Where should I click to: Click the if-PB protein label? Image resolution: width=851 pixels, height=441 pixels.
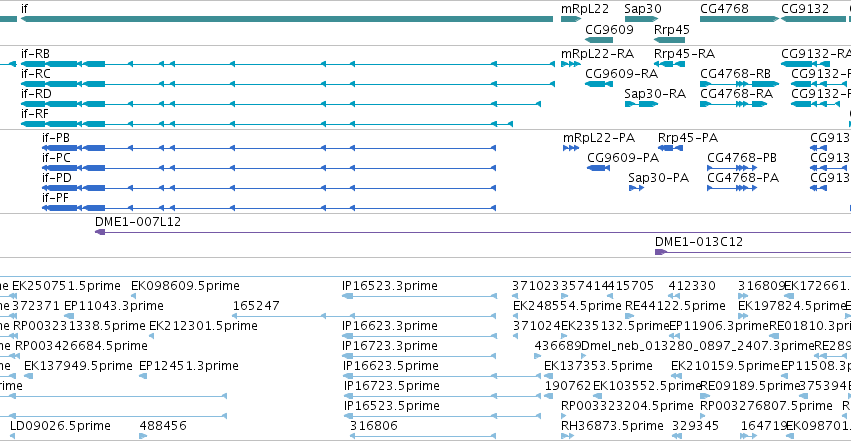56,138
